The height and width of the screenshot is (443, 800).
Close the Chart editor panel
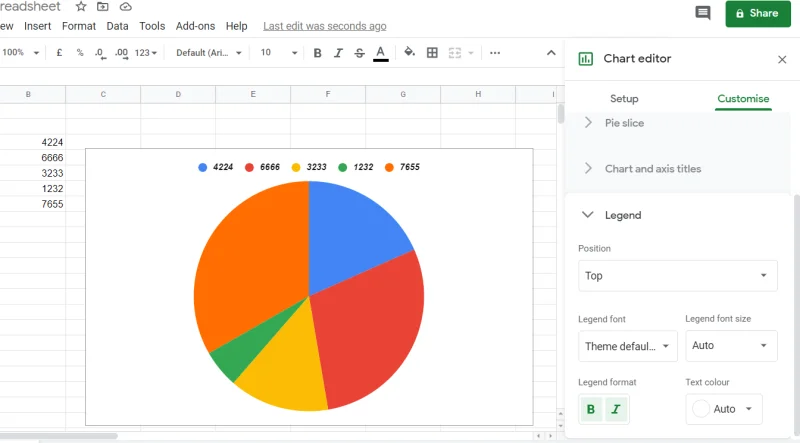[782, 60]
